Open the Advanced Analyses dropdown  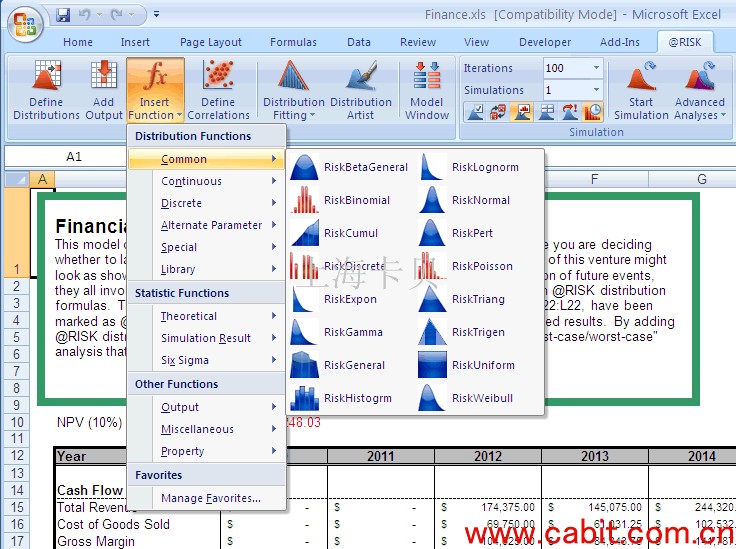point(700,90)
